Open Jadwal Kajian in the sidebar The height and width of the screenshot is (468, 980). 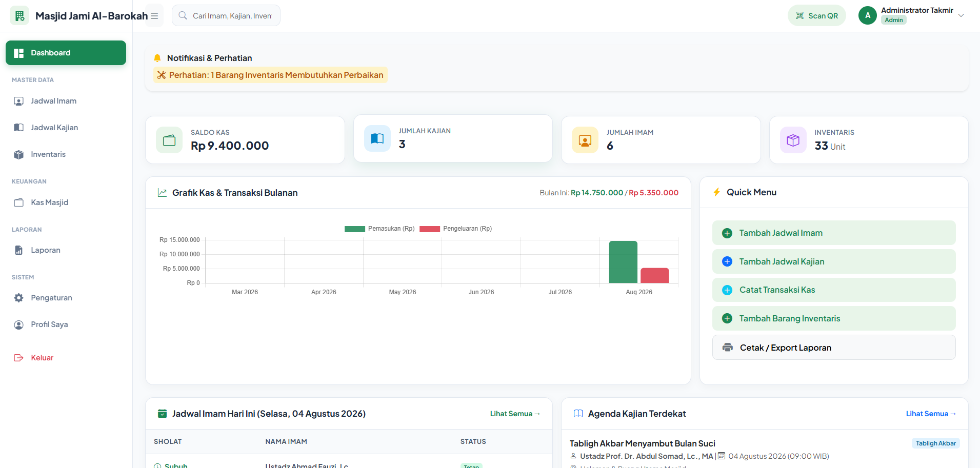click(x=66, y=128)
